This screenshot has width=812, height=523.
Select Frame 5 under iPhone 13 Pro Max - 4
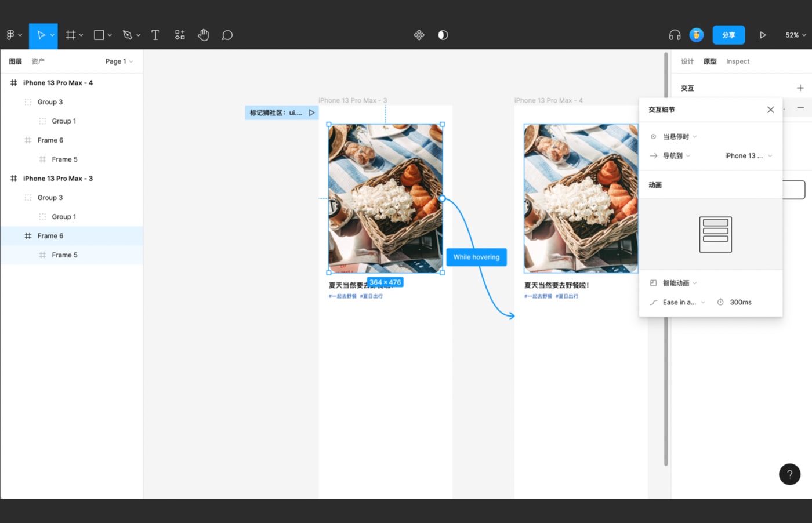click(x=71, y=159)
